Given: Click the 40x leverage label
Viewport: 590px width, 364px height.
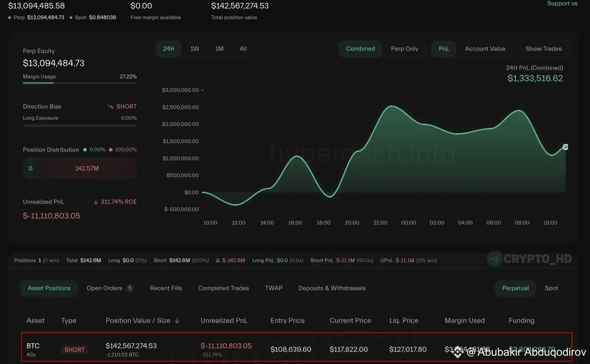Looking at the screenshot, I should click(31, 355).
